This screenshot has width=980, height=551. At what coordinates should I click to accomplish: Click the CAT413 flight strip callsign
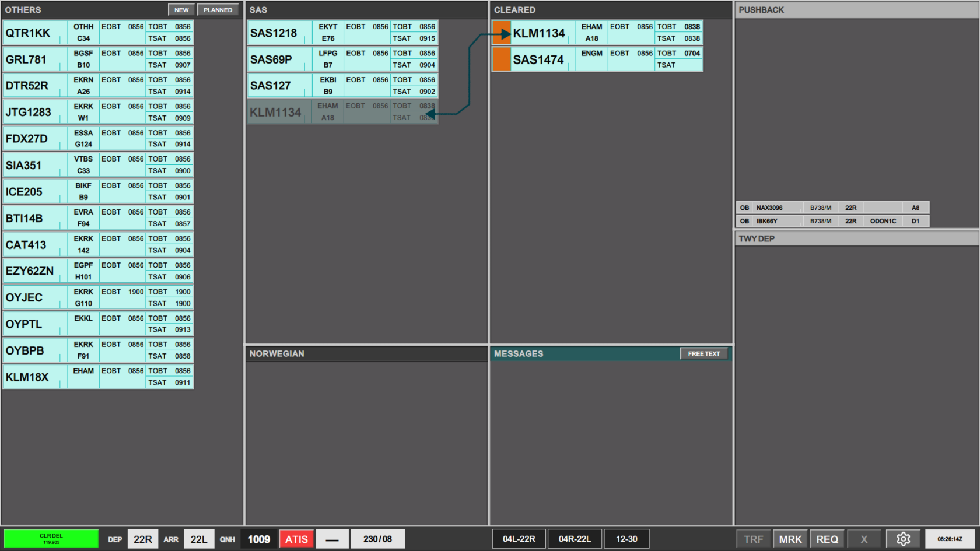26,244
